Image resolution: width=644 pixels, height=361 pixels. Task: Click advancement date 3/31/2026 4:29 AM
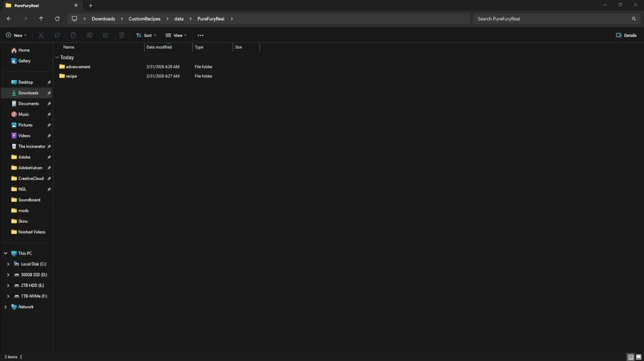coord(163,67)
